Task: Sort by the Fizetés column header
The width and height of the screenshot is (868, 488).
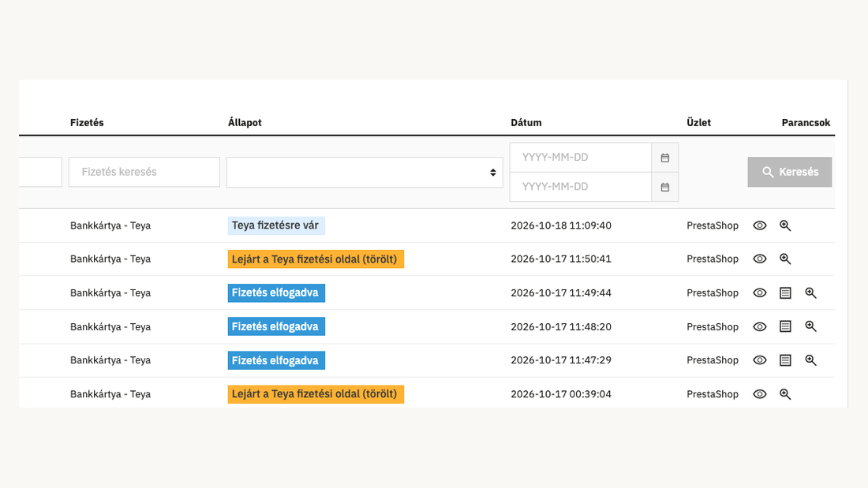Action: point(87,123)
